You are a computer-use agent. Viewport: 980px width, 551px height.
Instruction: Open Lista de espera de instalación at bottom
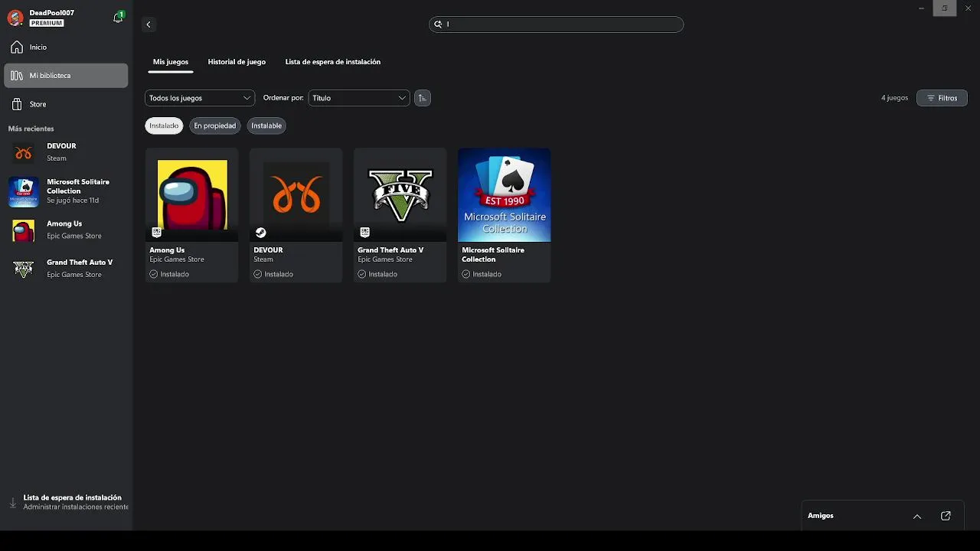[x=67, y=502]
